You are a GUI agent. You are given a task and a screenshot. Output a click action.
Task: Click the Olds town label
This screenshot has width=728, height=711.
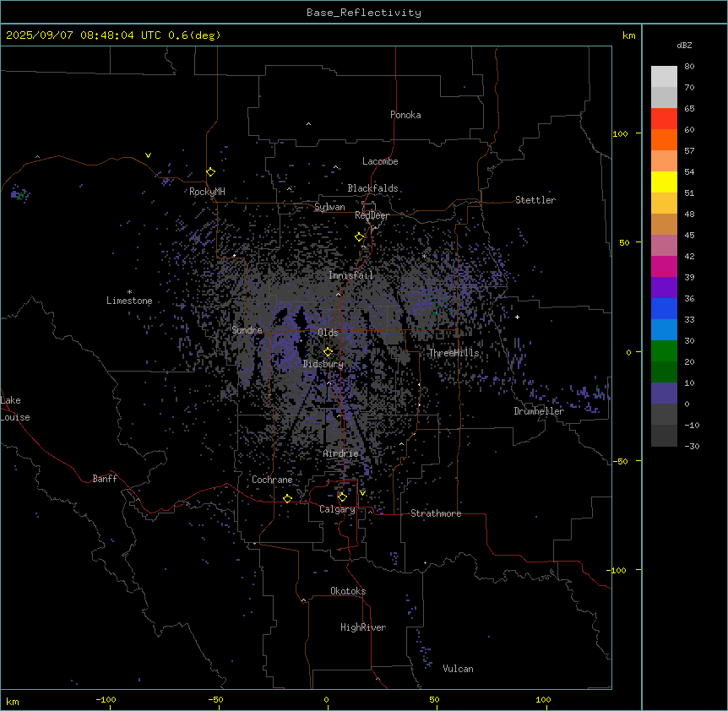click(328, 333)
